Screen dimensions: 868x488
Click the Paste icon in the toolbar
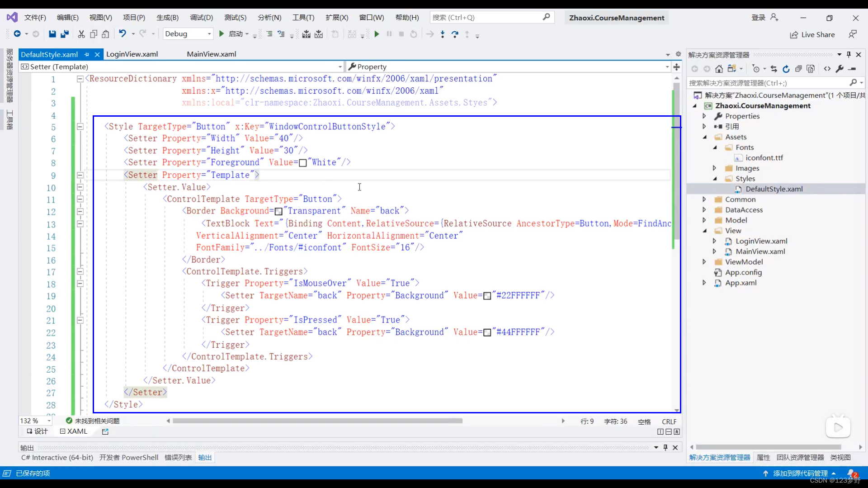point(105,34)
